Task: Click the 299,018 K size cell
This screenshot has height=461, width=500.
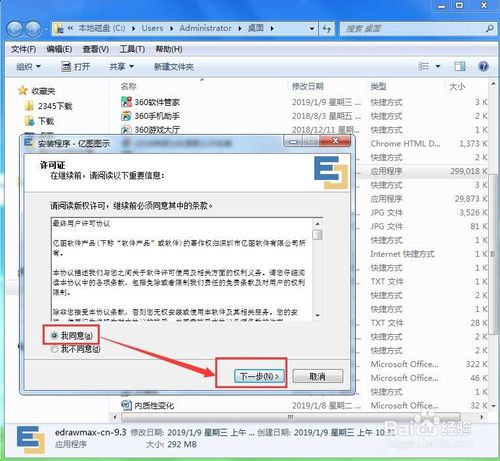Action: pyautogui.click(x=468, y=171)
